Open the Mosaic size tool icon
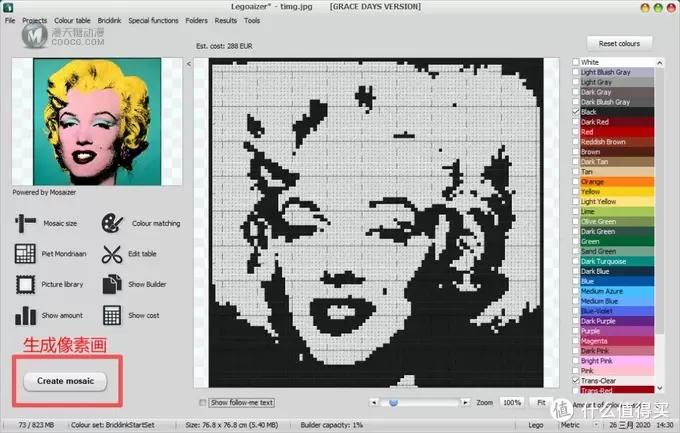 tap(25, 223)
